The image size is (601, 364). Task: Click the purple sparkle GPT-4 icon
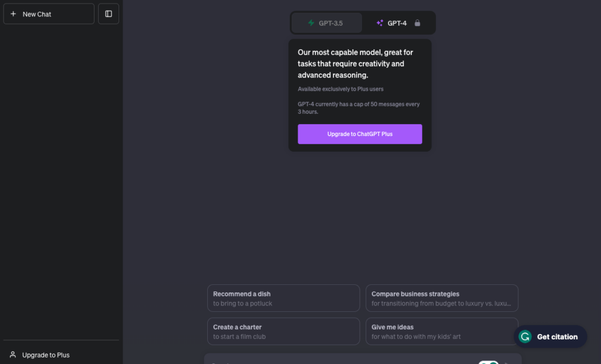click(380, 23)
